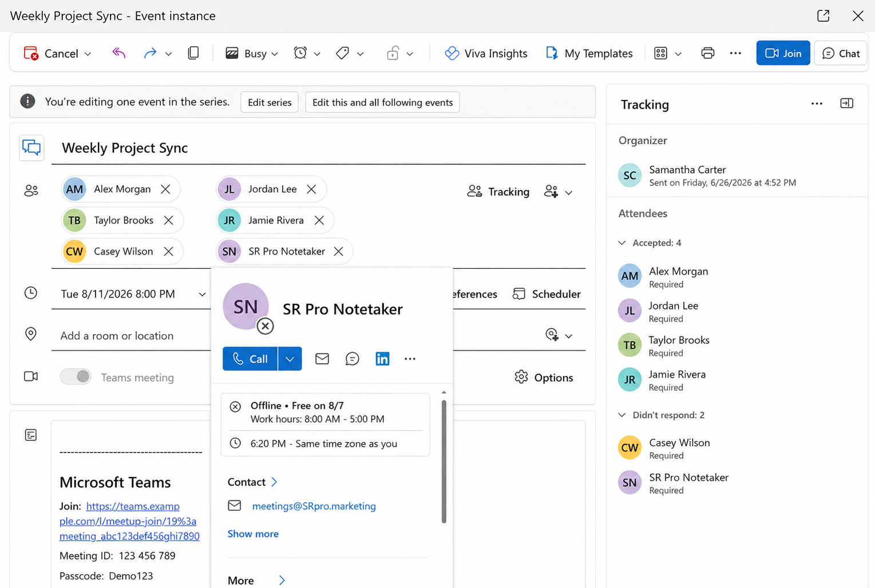Open the Reminder dropdown arrow
Viewport: 875px width, 588px height.
point(317,54)
